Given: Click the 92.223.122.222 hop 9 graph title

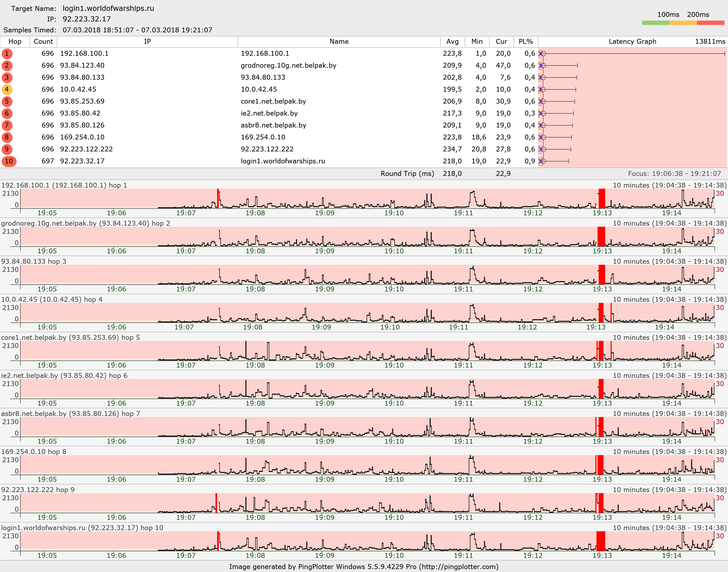Looking at the screenshot, I should pyautogui.click(x=38, y=490).
